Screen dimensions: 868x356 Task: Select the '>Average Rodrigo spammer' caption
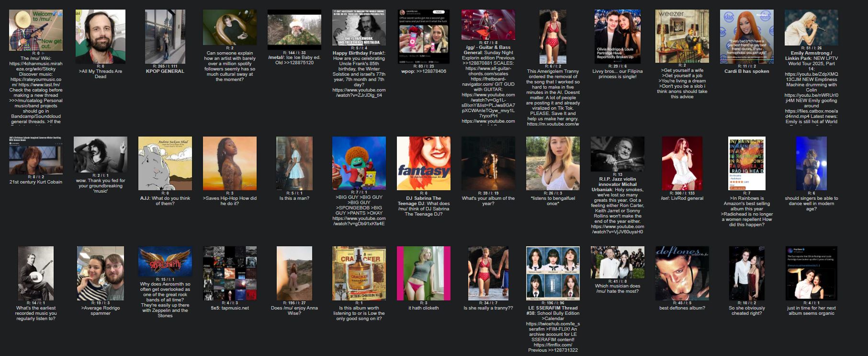tap(101, 310)
